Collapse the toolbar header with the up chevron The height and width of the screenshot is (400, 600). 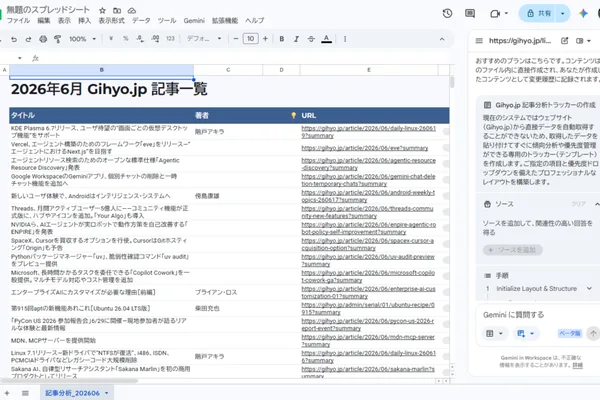[442, 39]
